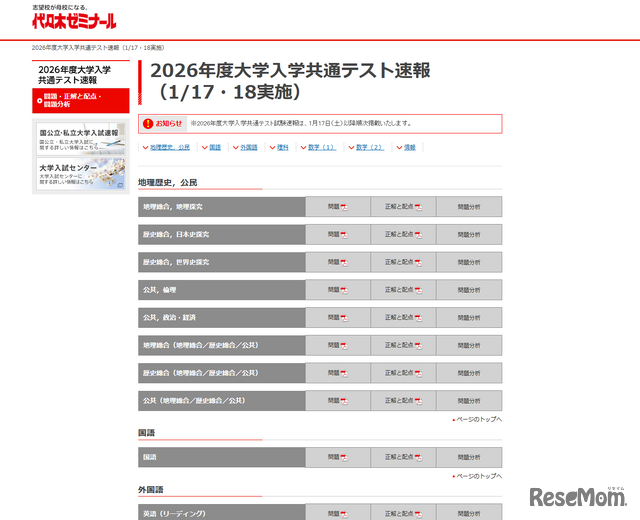Open 国公立・私立大学入試速報 banner
The width and height of the screenshot is (640, 520).
coord(81,139)
